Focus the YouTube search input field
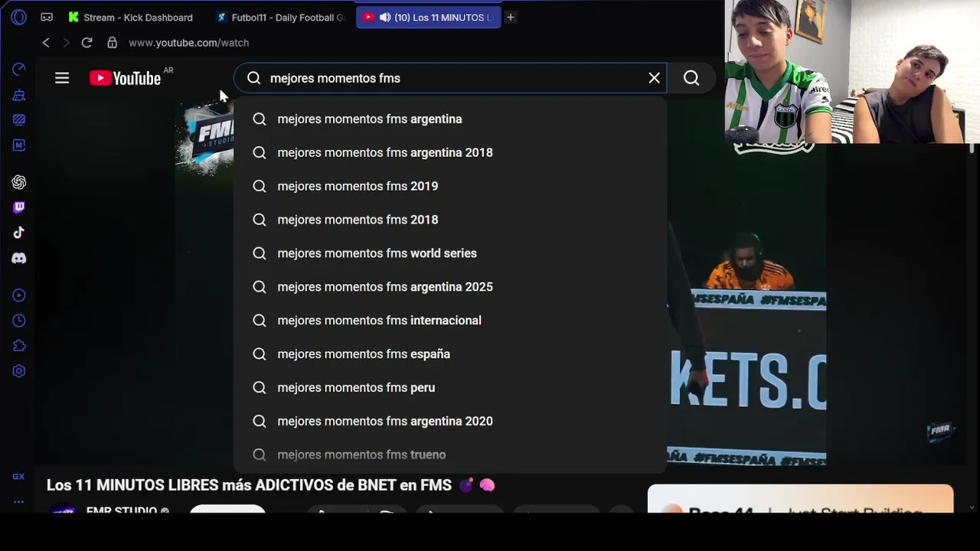 click(x=452, y=78)
